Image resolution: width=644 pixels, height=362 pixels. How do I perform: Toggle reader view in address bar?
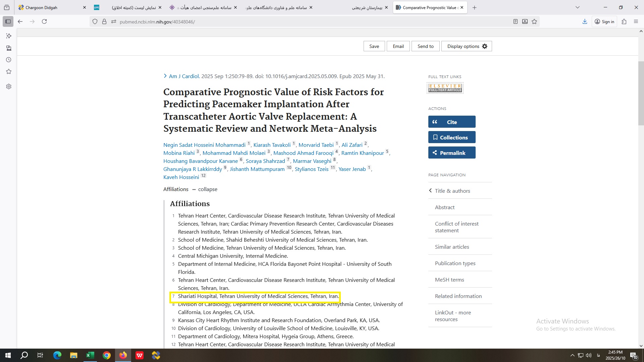(516, 21)
